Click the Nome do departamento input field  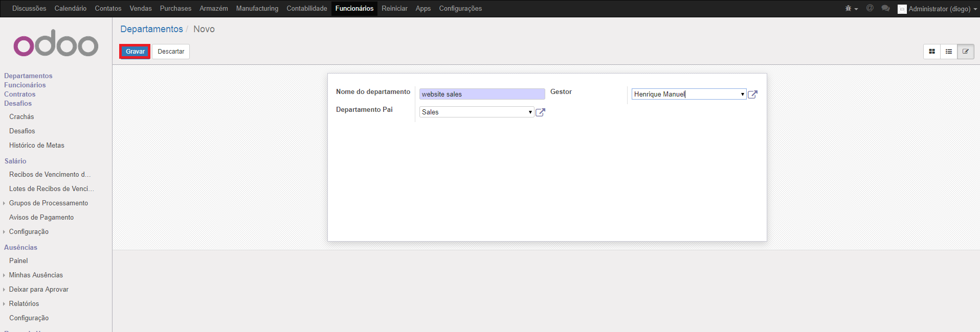482,94
